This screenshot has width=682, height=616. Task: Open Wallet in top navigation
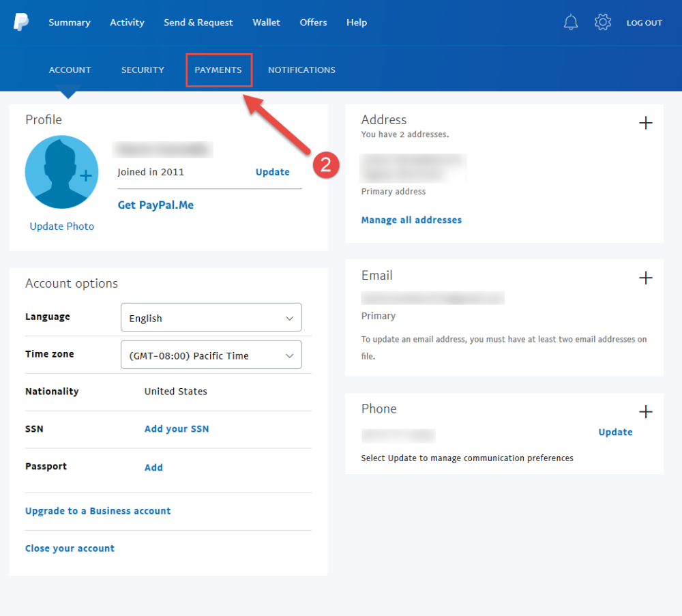click(266, 23)
